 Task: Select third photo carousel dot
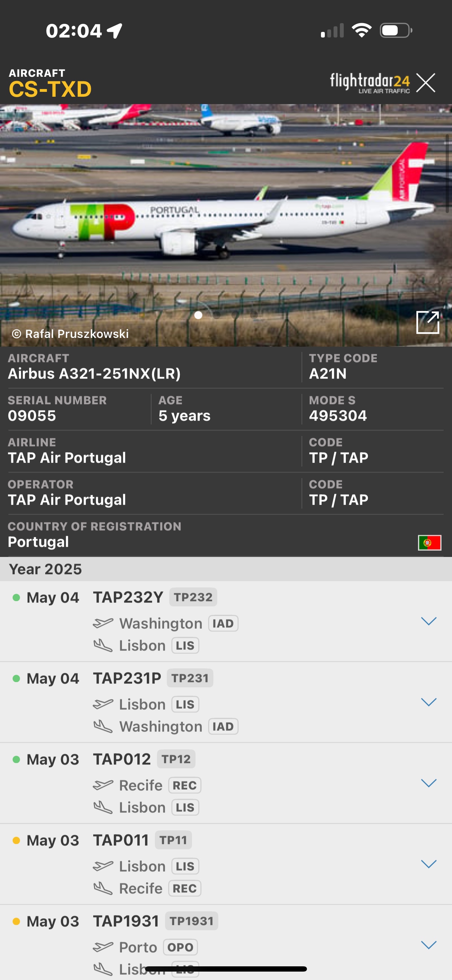[x=235, y=315]
